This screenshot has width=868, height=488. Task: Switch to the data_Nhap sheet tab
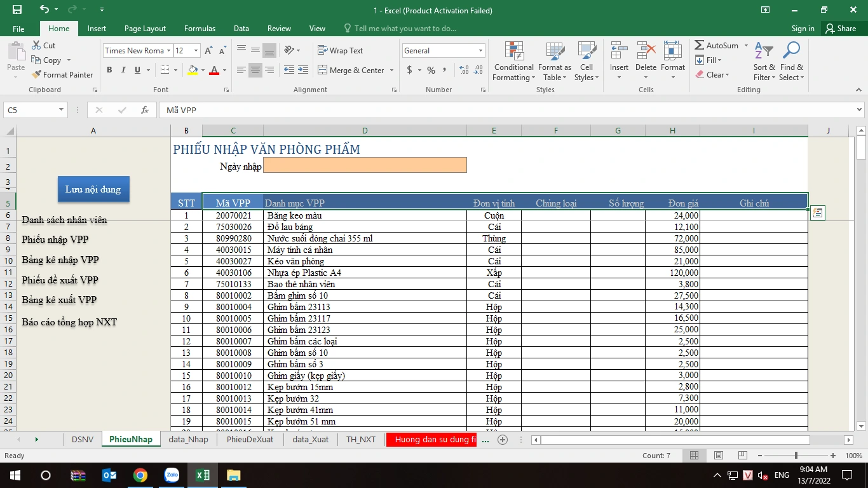(x=188, y=439)
